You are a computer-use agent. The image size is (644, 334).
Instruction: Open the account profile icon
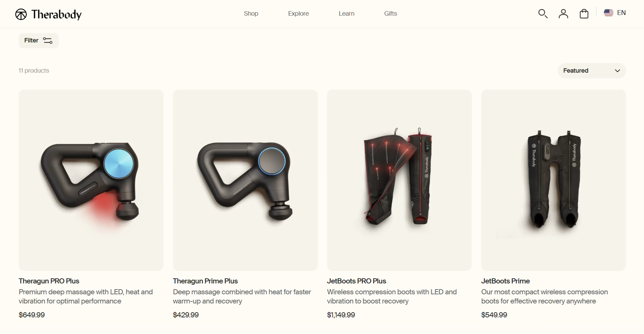[563, 14]
